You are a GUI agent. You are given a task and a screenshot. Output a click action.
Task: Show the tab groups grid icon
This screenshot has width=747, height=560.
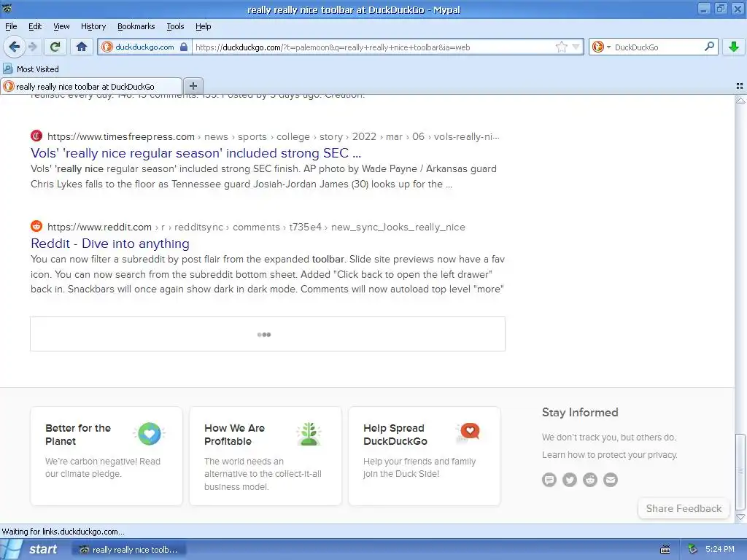coord(740,86)
